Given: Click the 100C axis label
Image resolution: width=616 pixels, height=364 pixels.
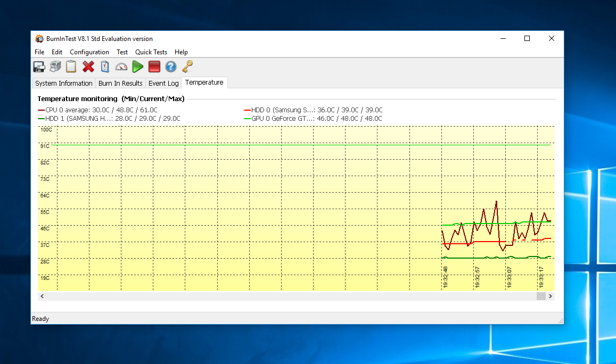Looking at the screenshot, I should click(46, 129).
